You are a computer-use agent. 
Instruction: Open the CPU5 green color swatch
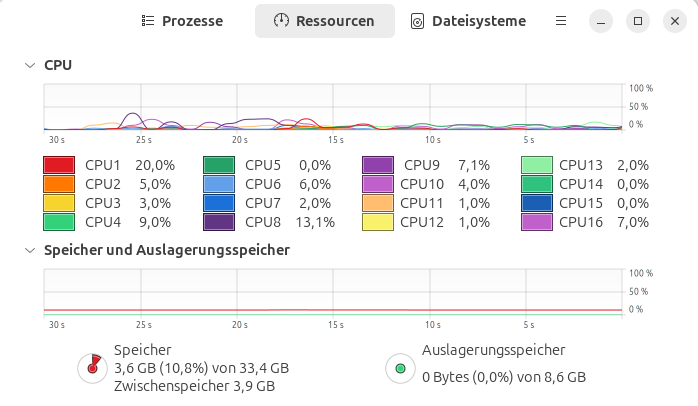(219, 165)
